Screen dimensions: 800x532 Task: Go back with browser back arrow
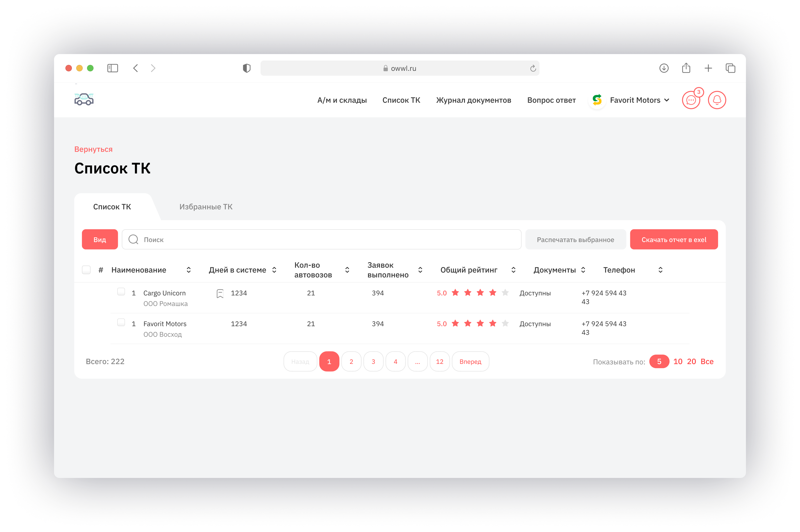click(136, 68)
